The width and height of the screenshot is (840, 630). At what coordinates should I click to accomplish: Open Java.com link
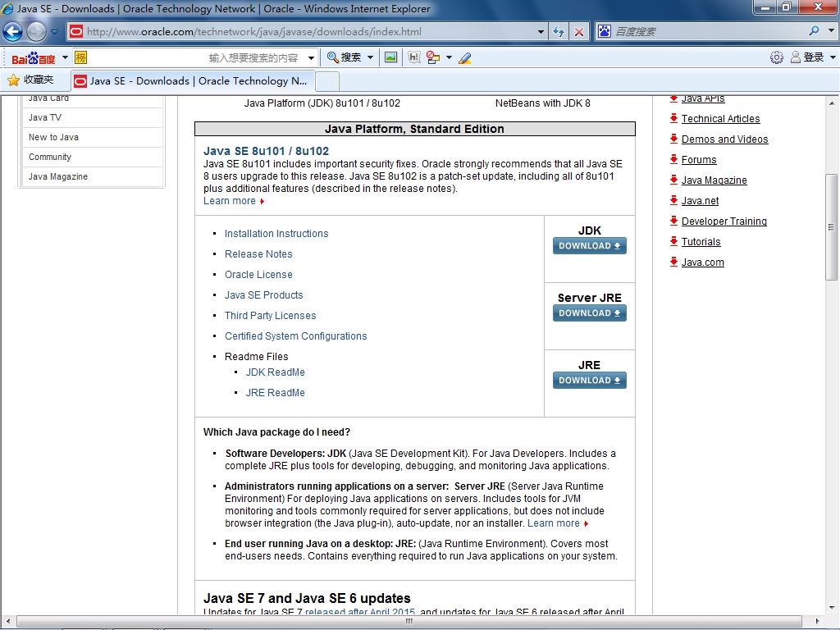(702, 262)
